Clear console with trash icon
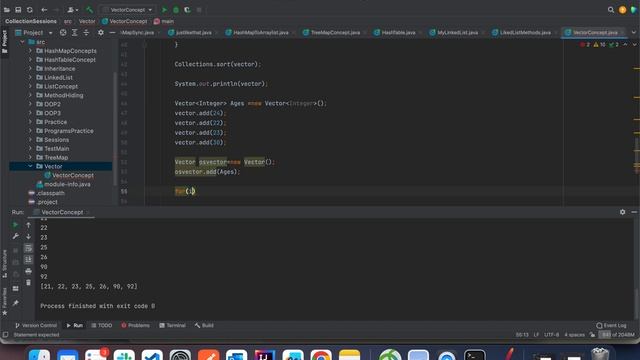640x360 pixels. [28, 282]
